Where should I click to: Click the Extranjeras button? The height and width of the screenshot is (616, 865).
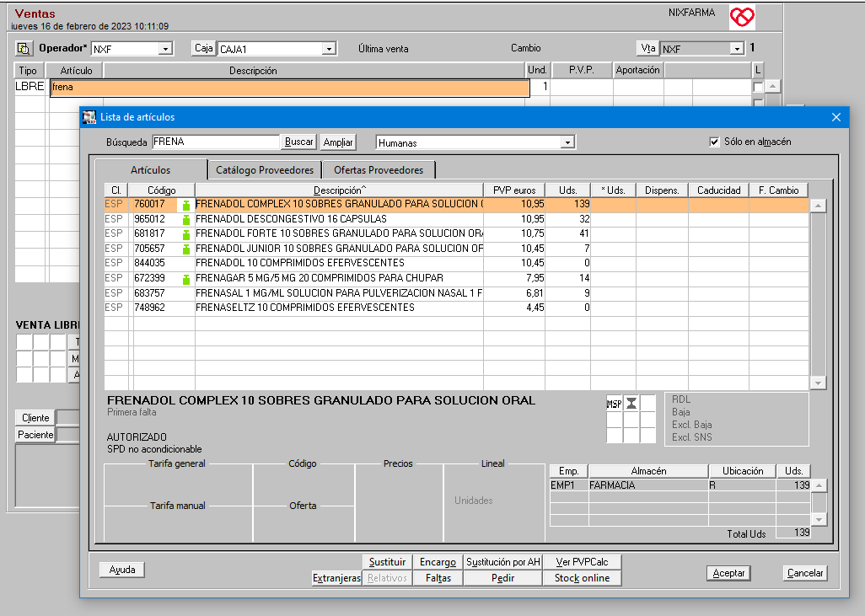(336, 578)
